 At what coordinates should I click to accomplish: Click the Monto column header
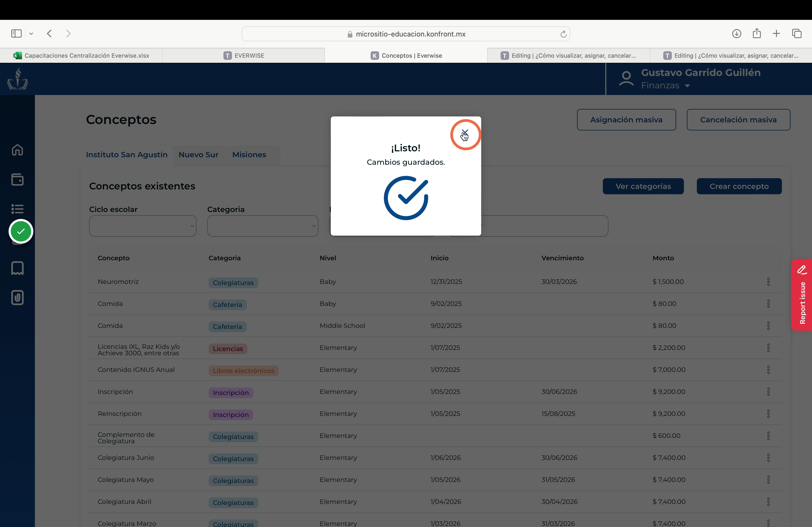[x=663, y=258]
